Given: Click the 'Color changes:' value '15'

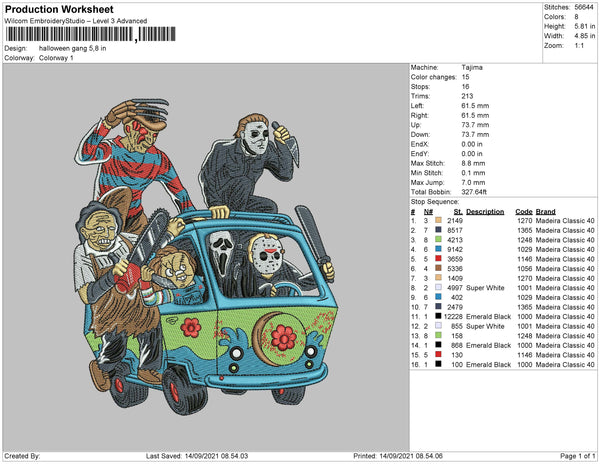Looking at the screenshot, I should (465, 77).
